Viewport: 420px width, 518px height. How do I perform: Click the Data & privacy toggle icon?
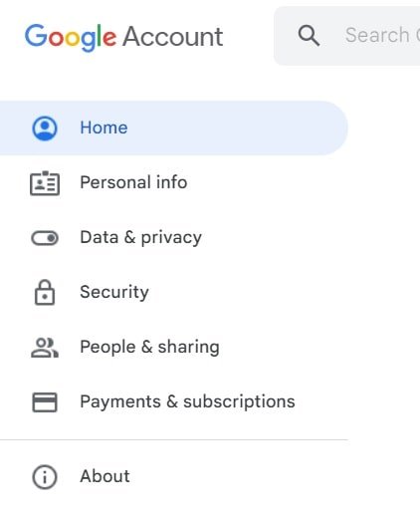tap(45, 238)
